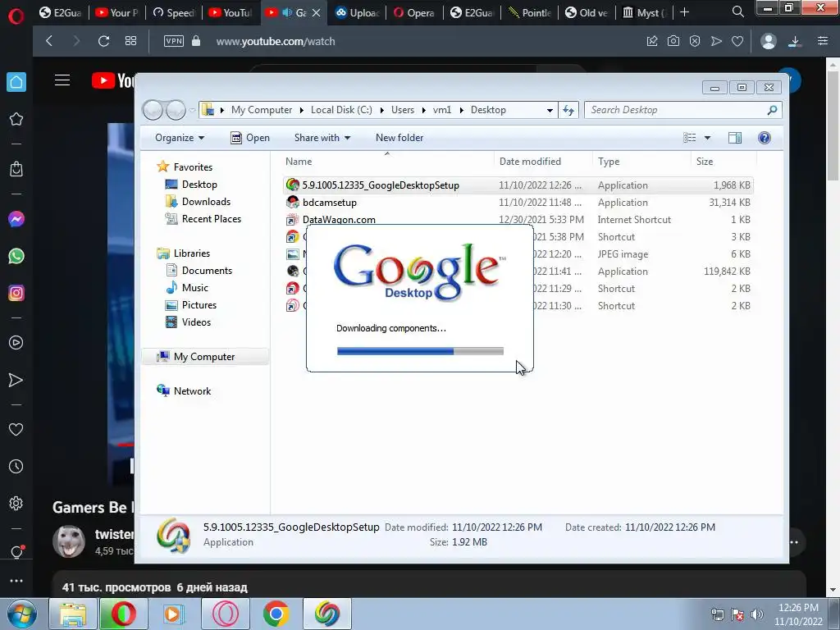Search open tabs magnifier icon

(737, 11)
